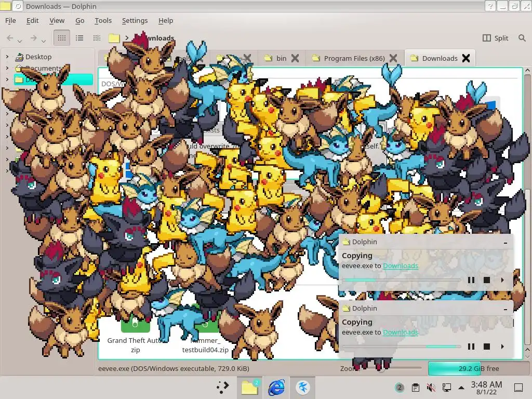Show hidden system tray icons arrow
Viewport: 532px width, 399px height.
[461, 388]
